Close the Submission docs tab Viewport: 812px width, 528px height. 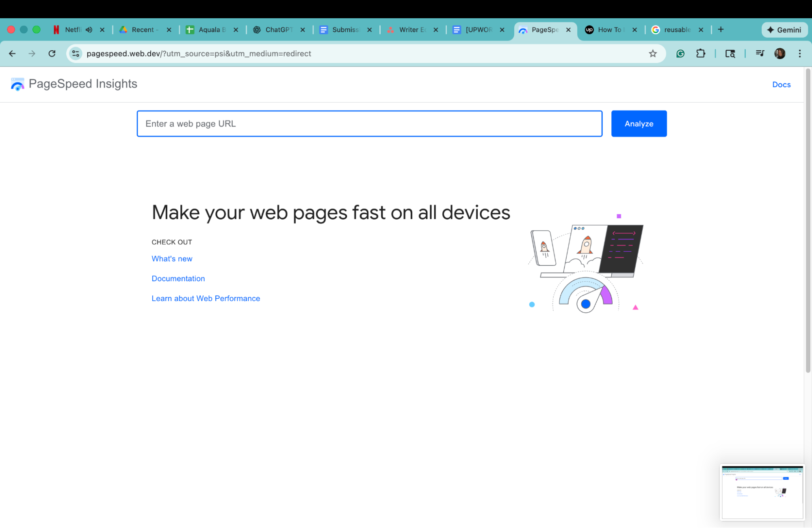pos(369,30)
